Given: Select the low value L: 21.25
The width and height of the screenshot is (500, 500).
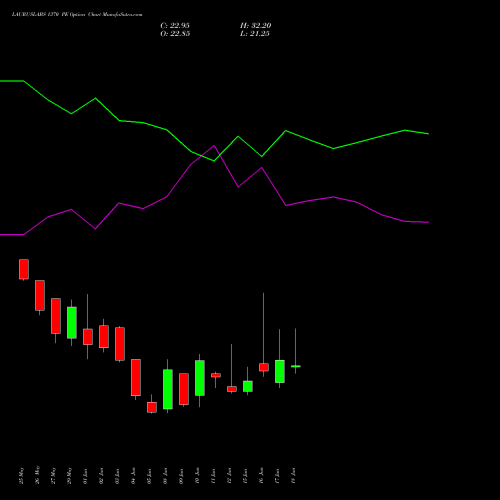Looking at the screenshot, I should click(255, 34).
